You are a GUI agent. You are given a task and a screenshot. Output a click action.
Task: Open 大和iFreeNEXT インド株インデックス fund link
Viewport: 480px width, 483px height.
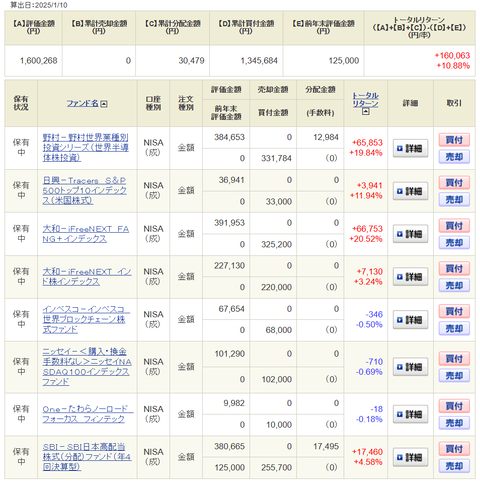[87, 277]
